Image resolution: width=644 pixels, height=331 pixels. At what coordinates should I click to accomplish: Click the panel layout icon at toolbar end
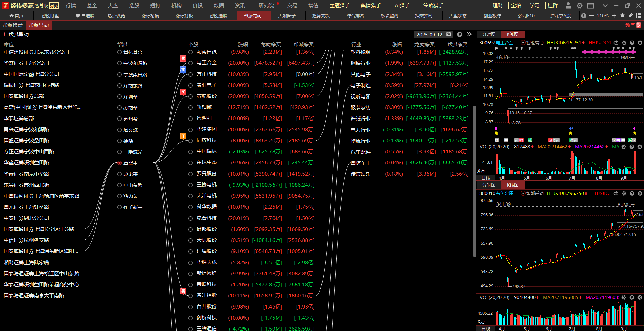coord(638,15)
